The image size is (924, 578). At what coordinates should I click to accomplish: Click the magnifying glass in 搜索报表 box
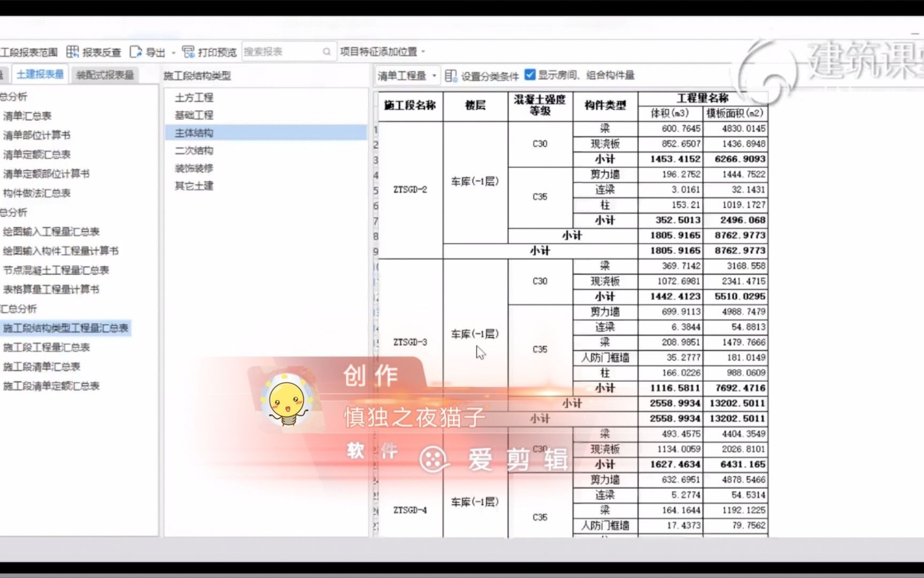point(326,51)
